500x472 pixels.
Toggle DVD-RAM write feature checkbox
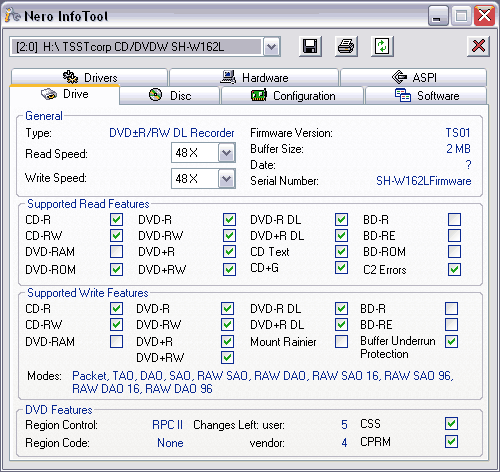pos(116,342)
